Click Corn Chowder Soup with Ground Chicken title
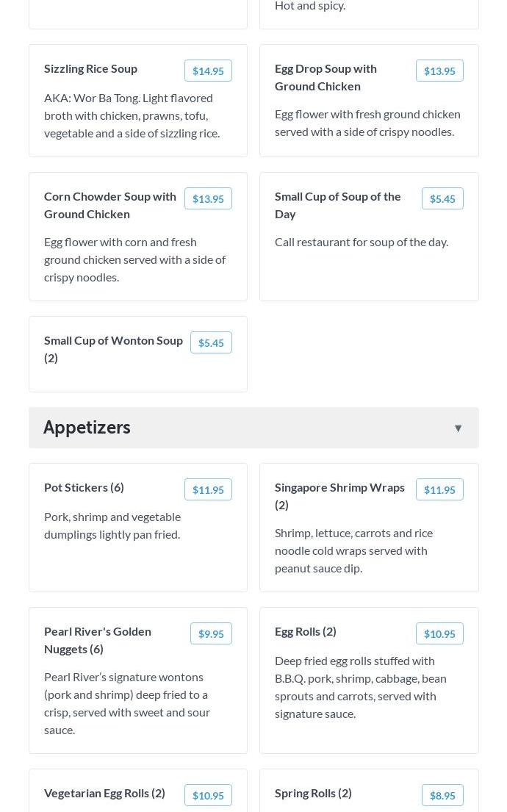 pyautogui.click(x=110, y=205)
